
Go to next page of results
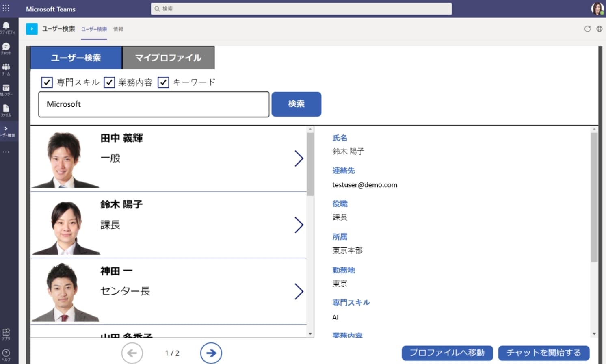[x=211, y=353]
